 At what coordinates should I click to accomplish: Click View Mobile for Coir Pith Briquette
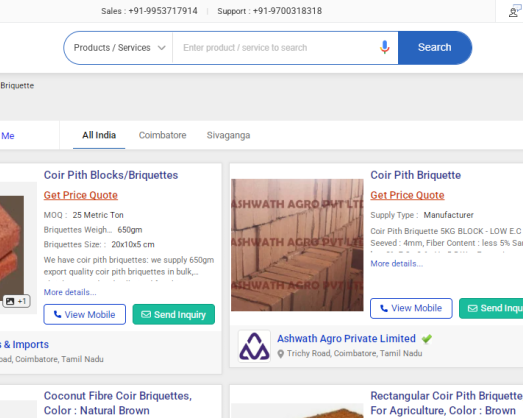pos(411,308)
